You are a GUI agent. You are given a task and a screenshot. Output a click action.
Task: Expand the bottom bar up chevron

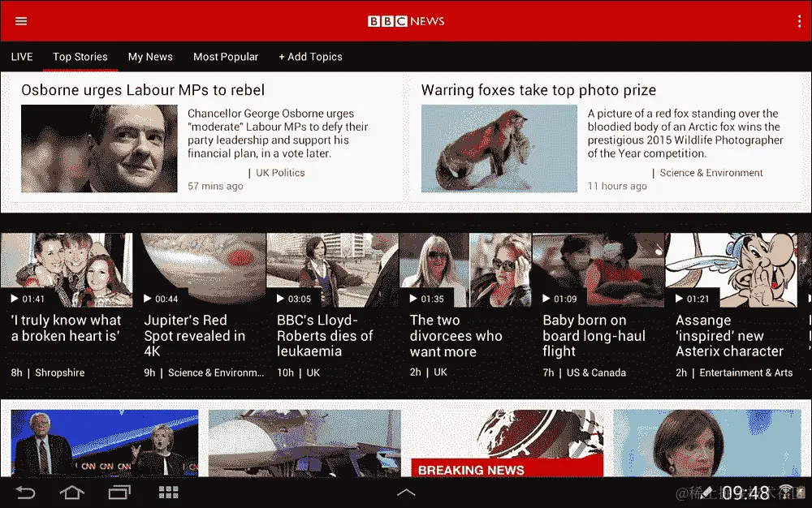coord(406,493)
